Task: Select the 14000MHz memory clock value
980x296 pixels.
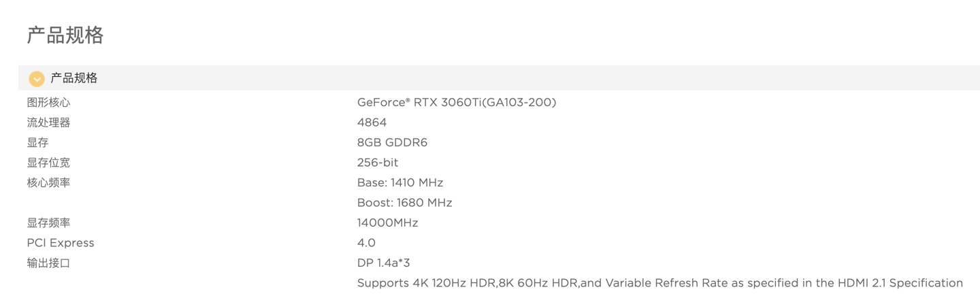Action: [387, 223]
